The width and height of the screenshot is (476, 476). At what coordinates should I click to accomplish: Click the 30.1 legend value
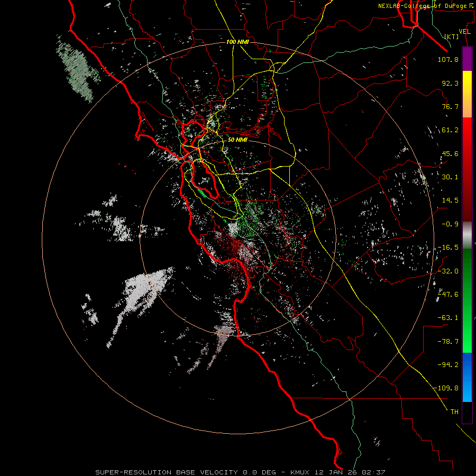pos(450,177)
